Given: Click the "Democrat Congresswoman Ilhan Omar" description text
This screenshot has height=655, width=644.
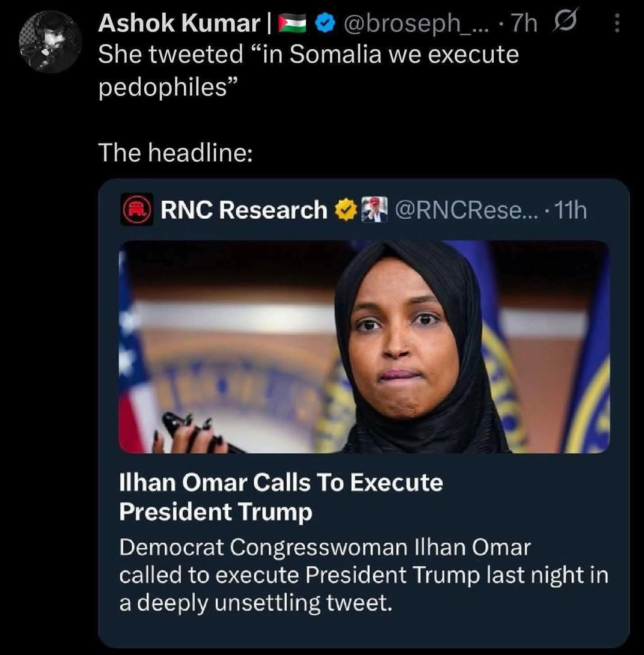Looking at the screenshot, I should [324, 548].
